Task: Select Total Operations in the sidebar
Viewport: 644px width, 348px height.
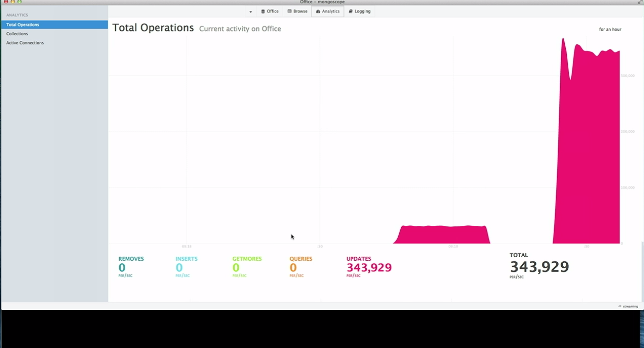Action: [54, 24]
